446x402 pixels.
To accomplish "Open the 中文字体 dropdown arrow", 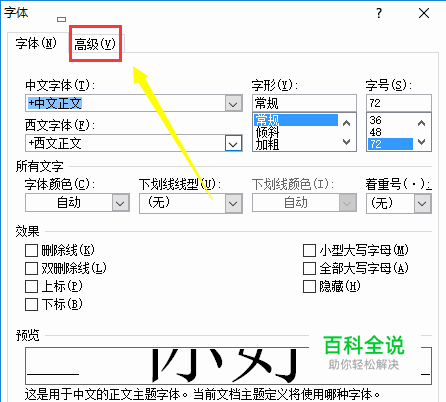I will tap(233, 103).
